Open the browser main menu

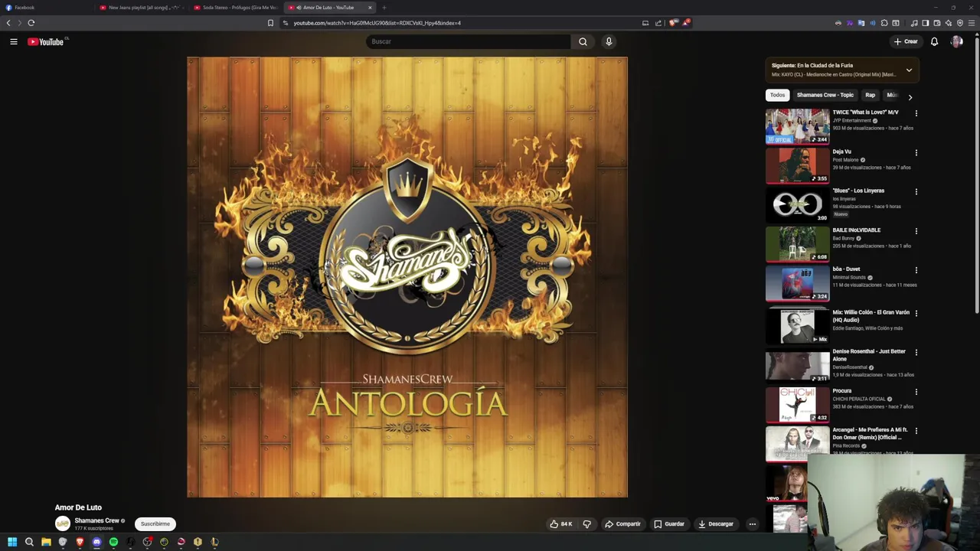972,23
